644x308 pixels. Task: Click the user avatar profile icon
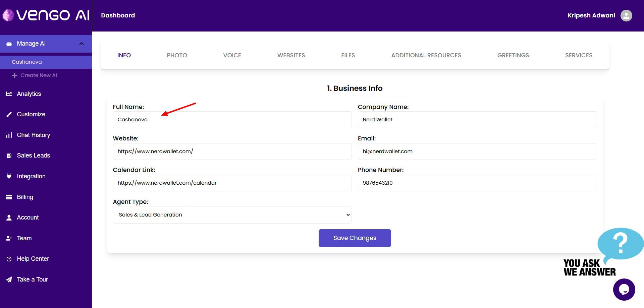pos(626,15)
